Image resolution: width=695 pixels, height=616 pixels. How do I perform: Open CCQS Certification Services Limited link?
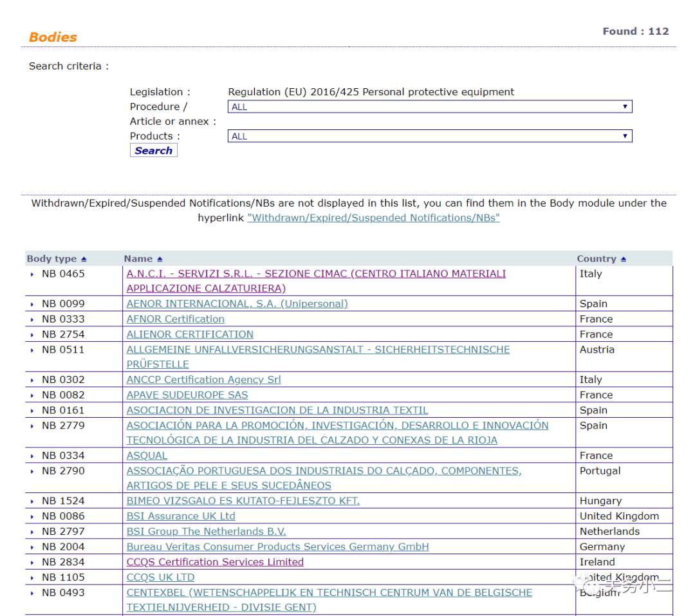tap(215, 562)
